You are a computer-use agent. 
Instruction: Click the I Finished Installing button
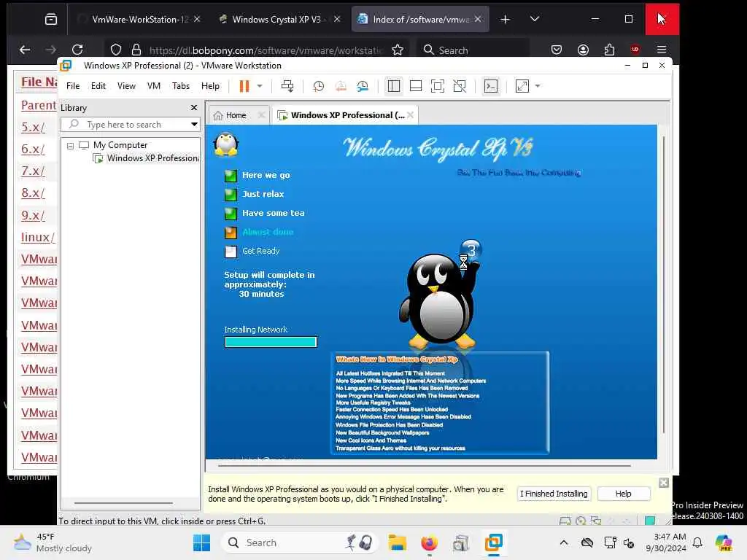coord(554,494)
